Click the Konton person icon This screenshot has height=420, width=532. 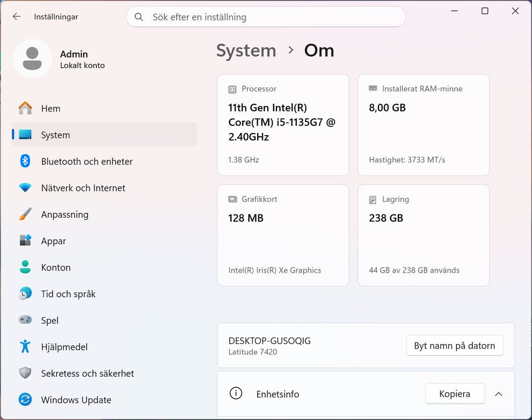[x=25, y=267]
